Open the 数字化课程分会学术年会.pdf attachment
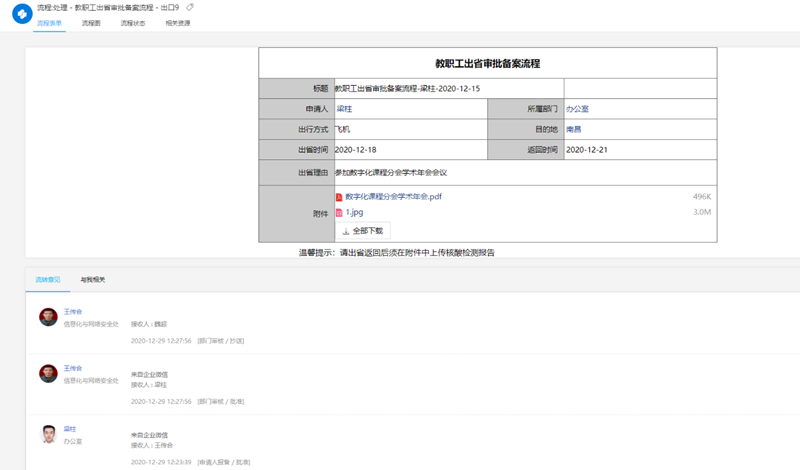 tap(393, 197)
